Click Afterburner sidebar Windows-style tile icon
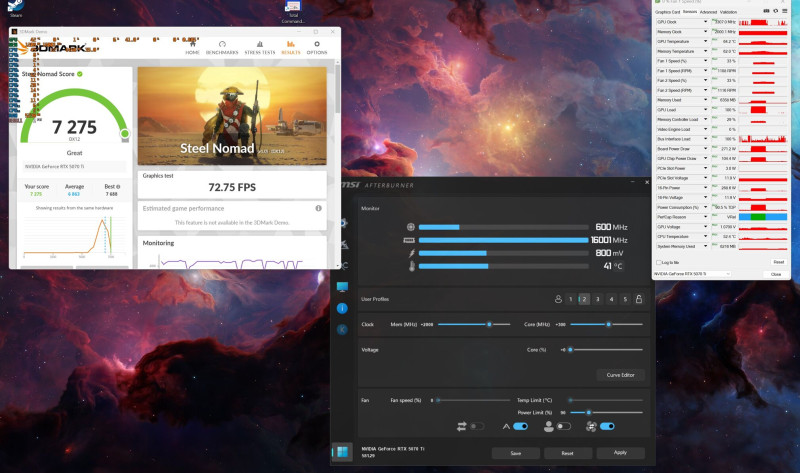 (342, 452)
